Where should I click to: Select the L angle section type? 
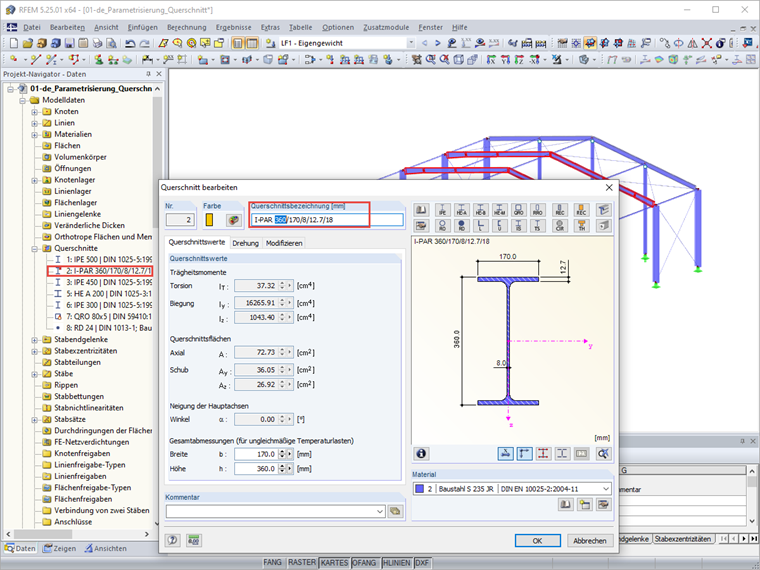[x=480, y=225]
